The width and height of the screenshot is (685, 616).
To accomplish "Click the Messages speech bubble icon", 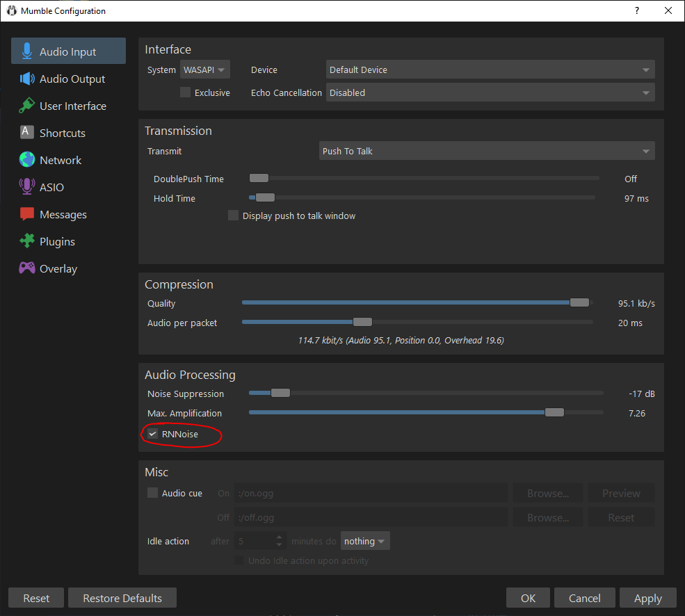I will pyautogui.click(x=27, y=214).
